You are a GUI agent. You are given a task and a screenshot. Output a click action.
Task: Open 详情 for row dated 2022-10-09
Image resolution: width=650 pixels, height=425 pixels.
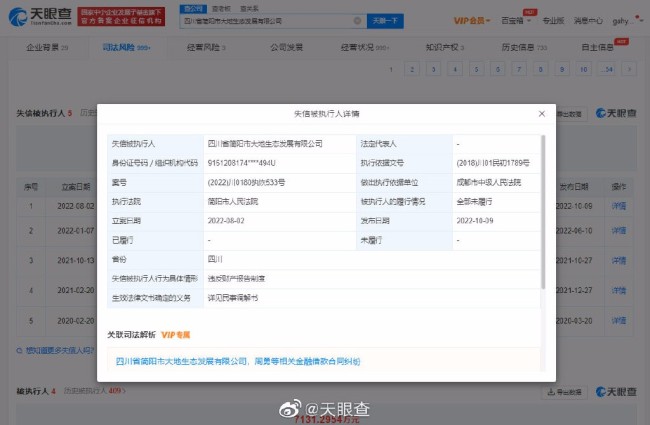pos(618,206)
